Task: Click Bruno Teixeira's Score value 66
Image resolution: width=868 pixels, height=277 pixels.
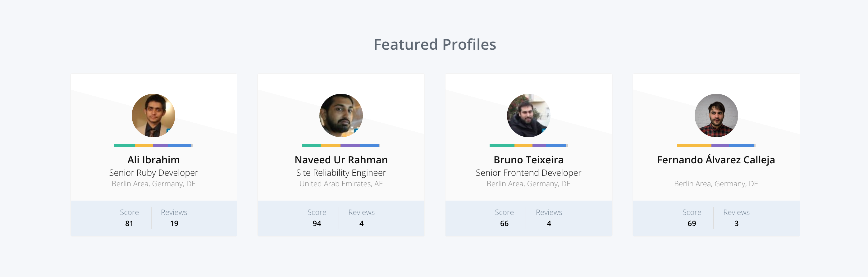Action: [x=504, y=223]
